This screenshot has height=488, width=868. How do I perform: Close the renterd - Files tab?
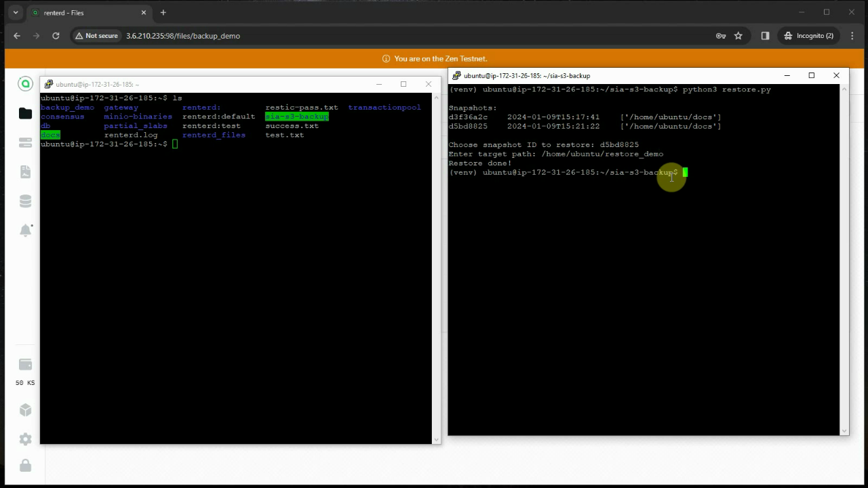click(x=144, y=12)
